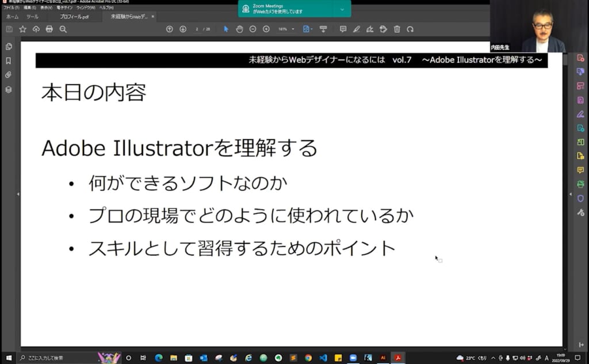Click the bottom-right pane toggle arrow
This screenshot has height=364, width=589.
point(581,345)
